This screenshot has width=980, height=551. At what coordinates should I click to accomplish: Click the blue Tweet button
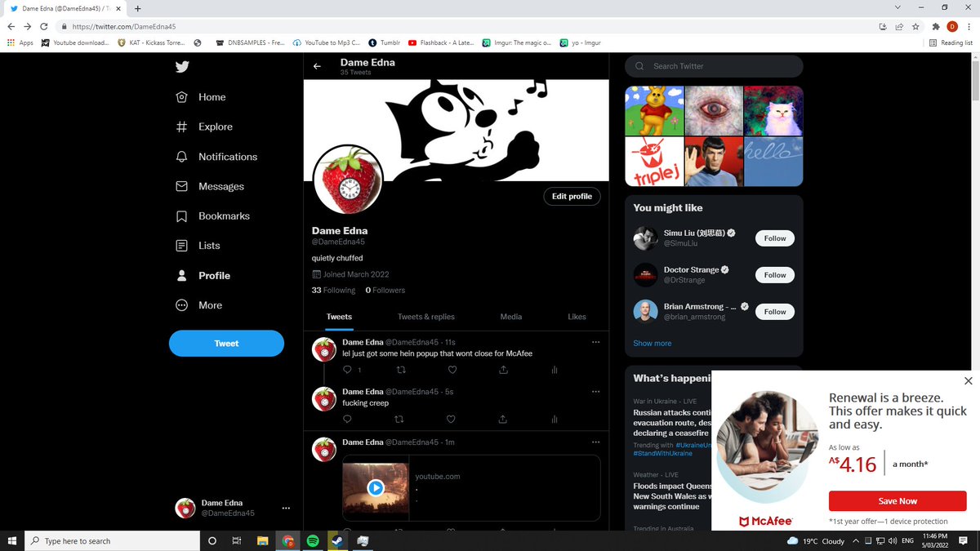[x=226, y=344]
